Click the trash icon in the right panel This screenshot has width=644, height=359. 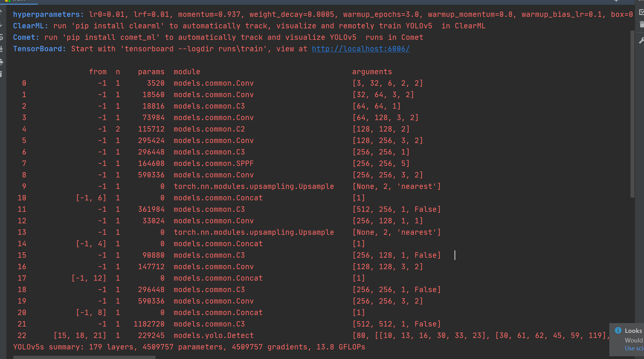pos(641,25)
